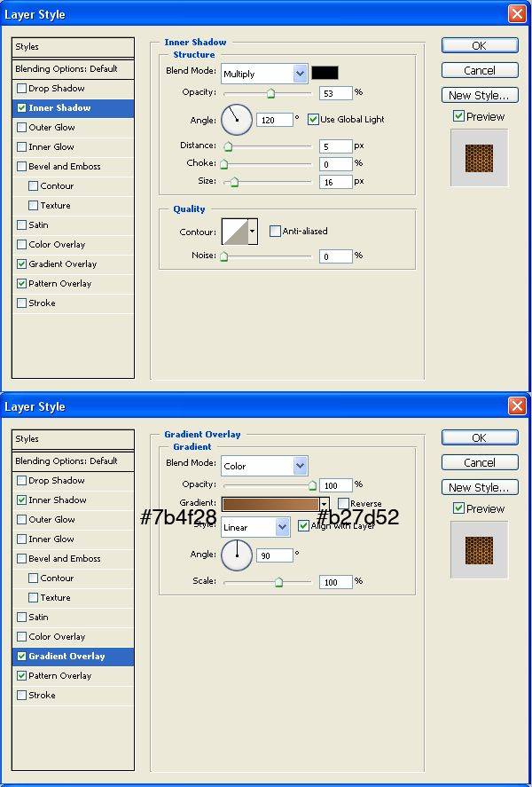Click the brown gradient preview bar

point(270,504)
